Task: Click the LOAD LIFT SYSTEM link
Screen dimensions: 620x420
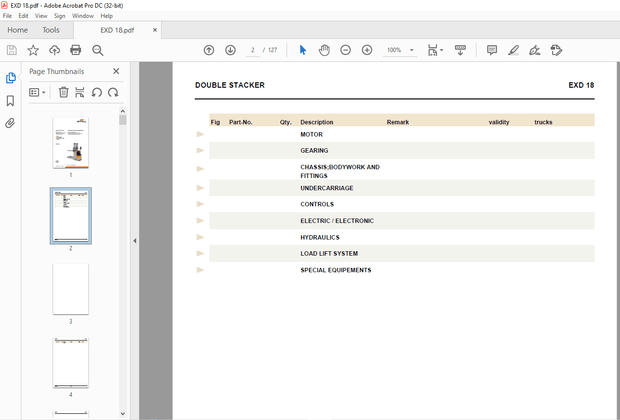Action: click(329, 254)
